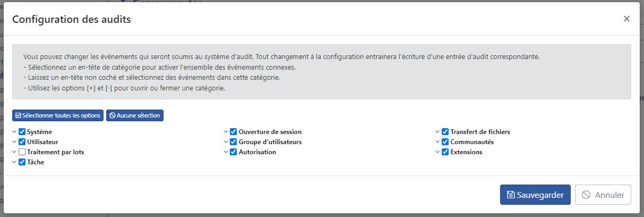Uncheck the Transfert de fichiers checkbox

click(x=445, y=131)
